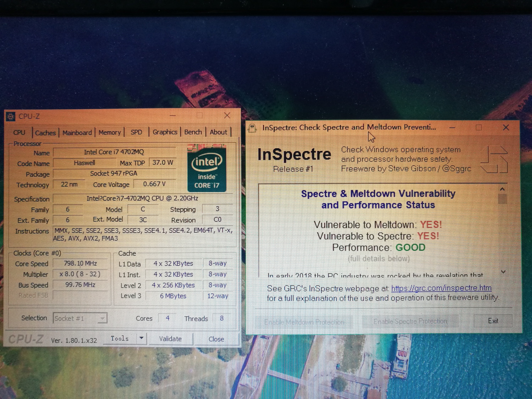Switch to the Memory tab
This screenshot has height=399, width=532.
[x=110, y=132]
